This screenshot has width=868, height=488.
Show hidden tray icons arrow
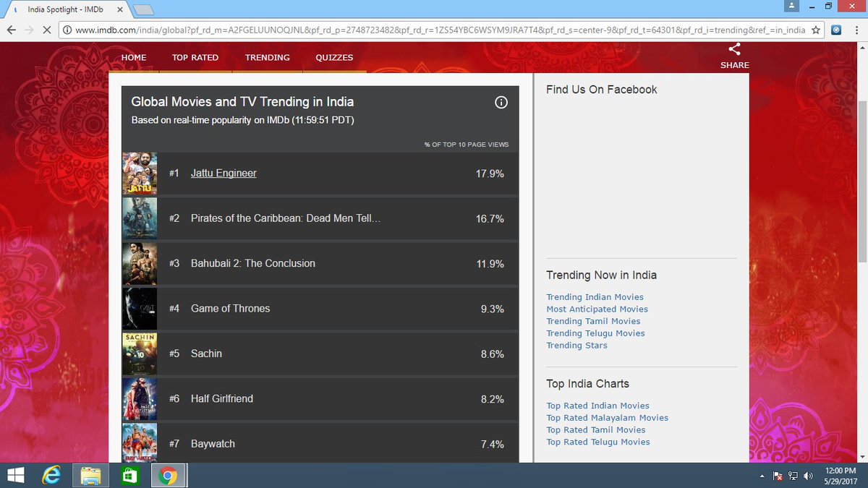tap(762, 476)
